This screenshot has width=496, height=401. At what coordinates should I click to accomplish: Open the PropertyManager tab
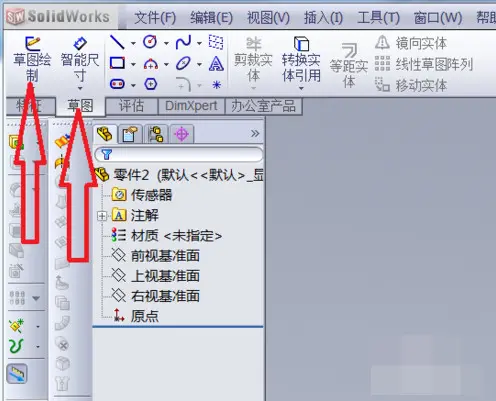point(130,134)
